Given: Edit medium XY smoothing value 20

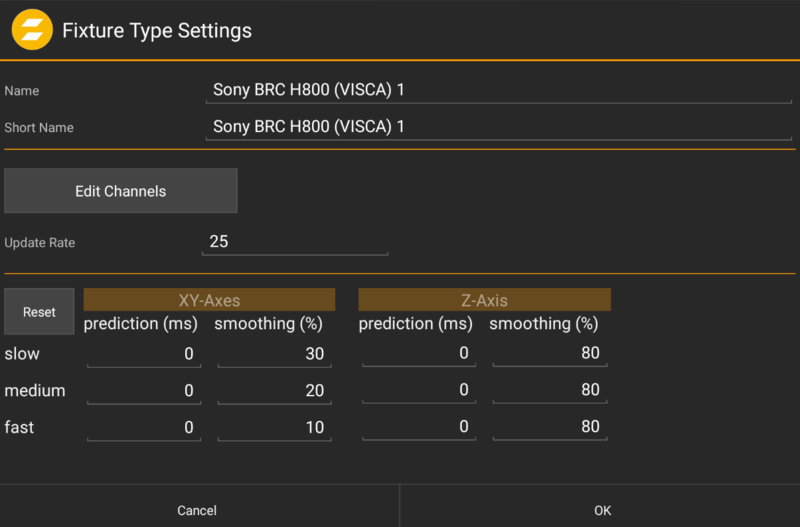Looking at the screenshot, I should click(274, 391).
